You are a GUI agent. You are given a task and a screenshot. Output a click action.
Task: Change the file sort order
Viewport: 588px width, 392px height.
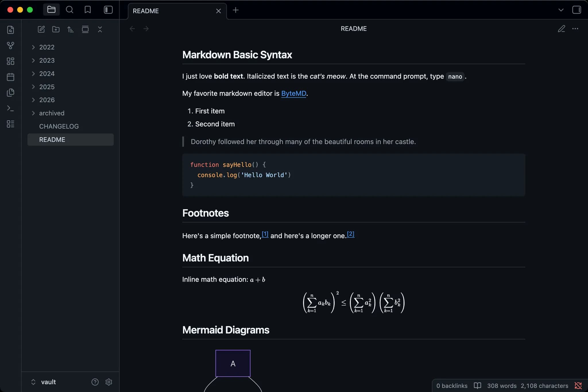[70, 29]
